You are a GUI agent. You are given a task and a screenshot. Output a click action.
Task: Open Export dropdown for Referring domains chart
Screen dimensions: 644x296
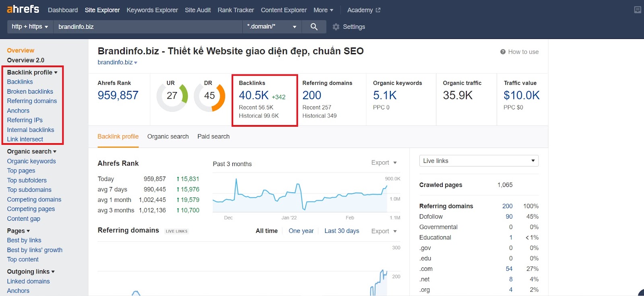pyautogui.click(x=384, y=231)
